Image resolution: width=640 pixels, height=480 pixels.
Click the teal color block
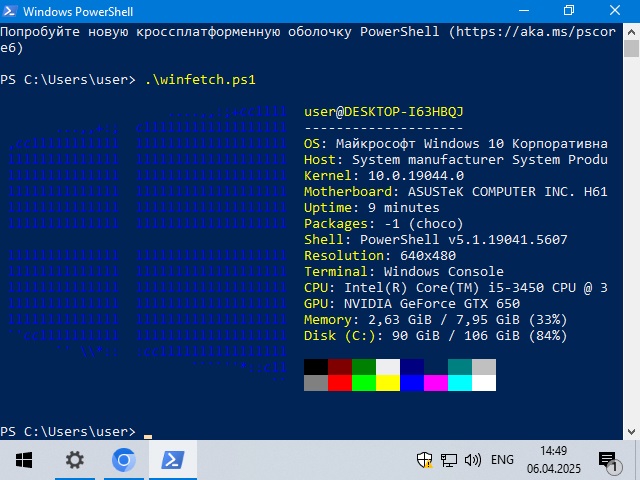coord(460,367)
